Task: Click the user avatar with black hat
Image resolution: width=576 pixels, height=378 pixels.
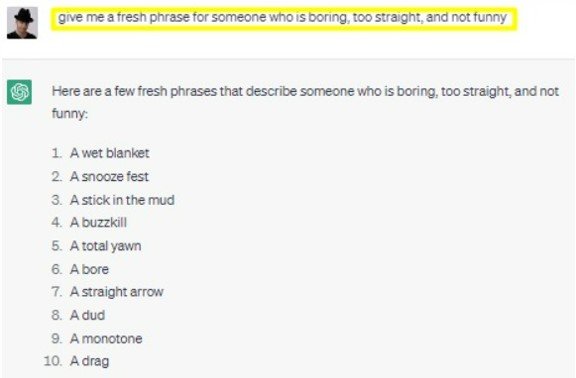Action: [22, 23]
